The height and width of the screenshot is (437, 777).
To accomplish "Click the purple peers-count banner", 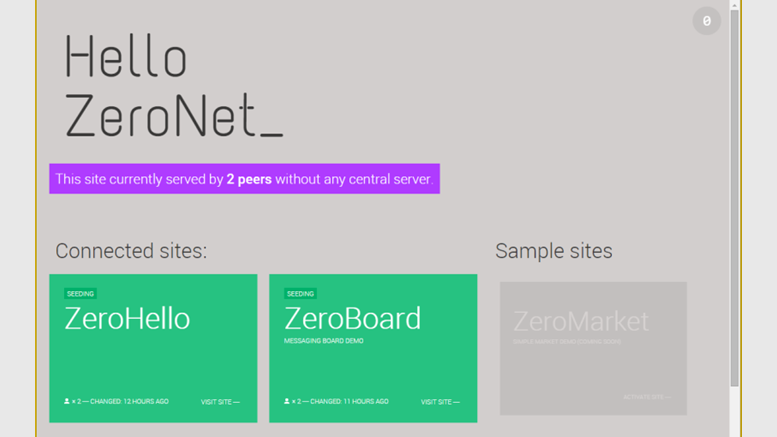I will 244,179.
